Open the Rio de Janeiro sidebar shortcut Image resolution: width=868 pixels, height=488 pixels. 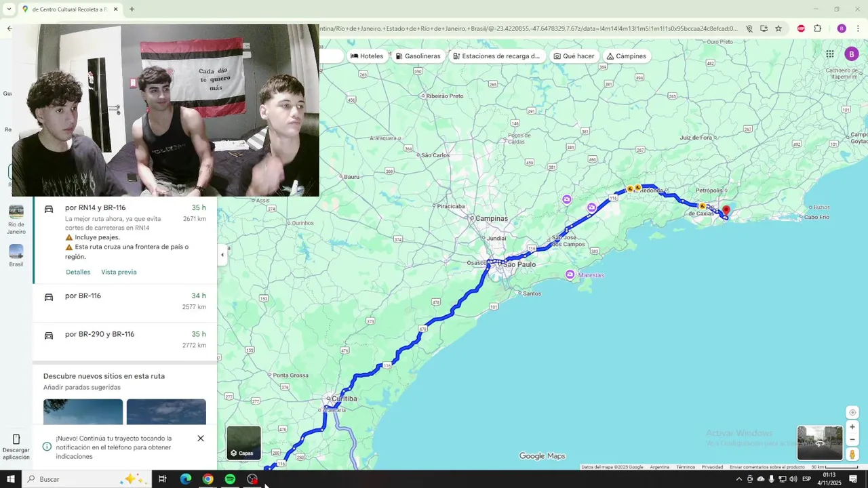16,220
